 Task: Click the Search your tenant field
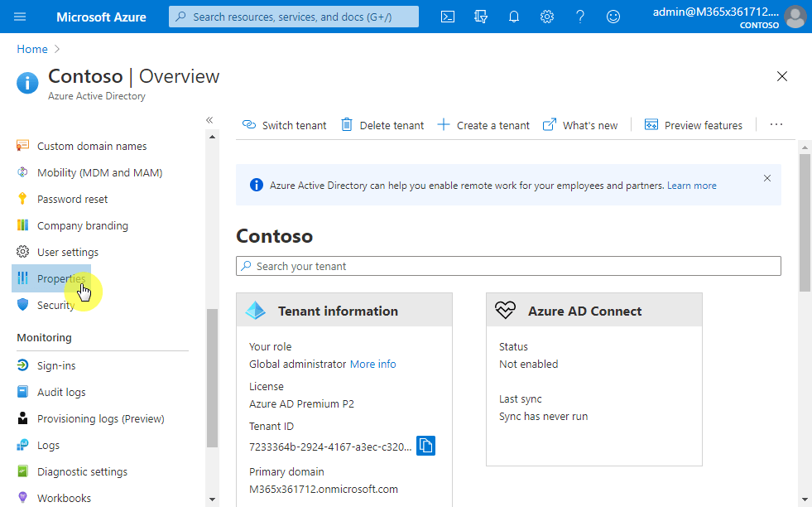pyautogui.click(x=508, y=266)
